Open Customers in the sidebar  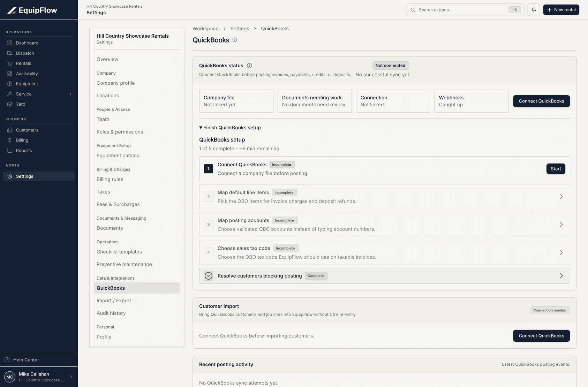tap(39, 130)
